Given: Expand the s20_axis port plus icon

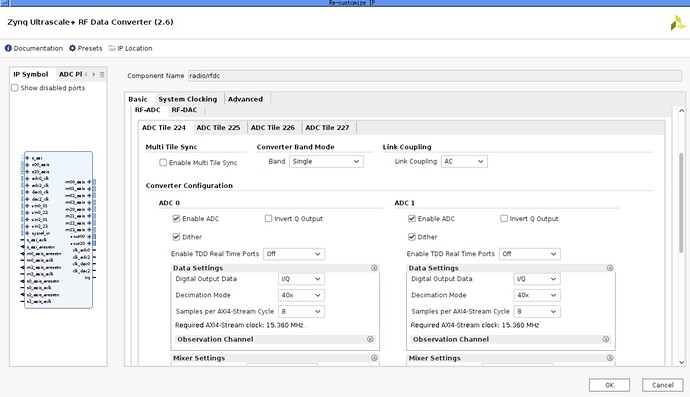Looking at the screenshot, I should coord(27,172).
